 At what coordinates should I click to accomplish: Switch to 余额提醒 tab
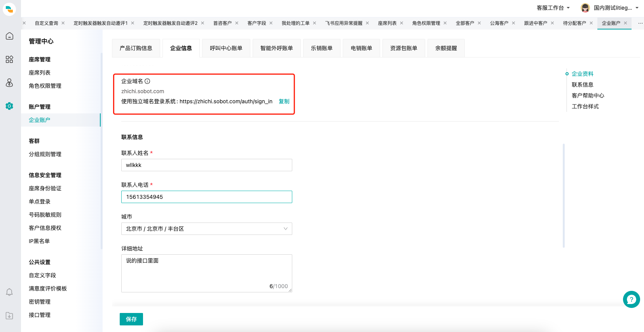pos(446,48)
